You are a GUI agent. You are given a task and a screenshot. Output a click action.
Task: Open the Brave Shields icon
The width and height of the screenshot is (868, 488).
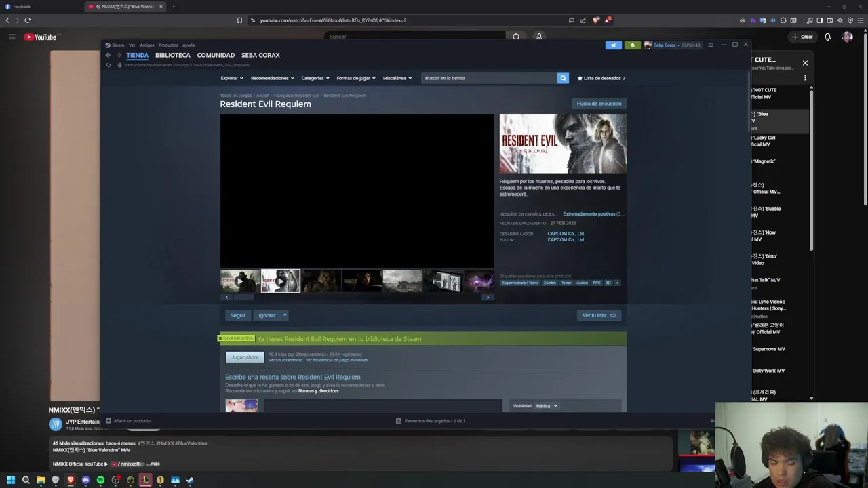pos(596,20)
